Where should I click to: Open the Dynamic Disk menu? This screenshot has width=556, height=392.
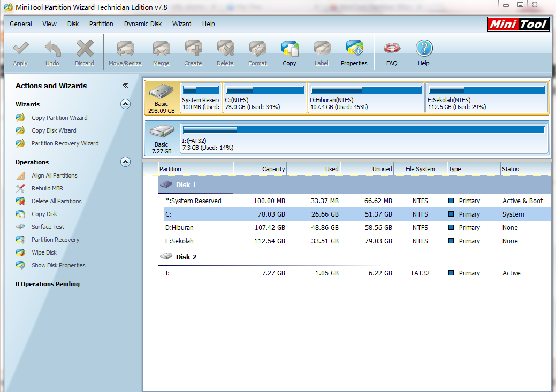(x=143, y=24)
